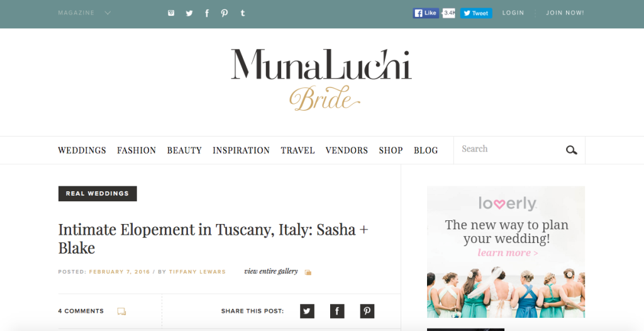Open Instagram icon in top bar
The width and height of the screenshot is (644, 331).
171,13
